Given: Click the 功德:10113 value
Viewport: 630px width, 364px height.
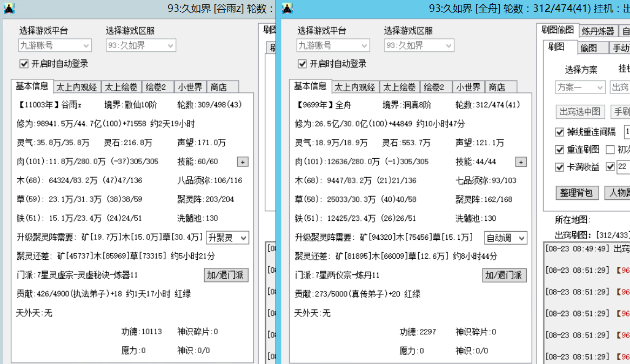Looking at the screenshot, I should pyautogui.click(x=142, y=332).
